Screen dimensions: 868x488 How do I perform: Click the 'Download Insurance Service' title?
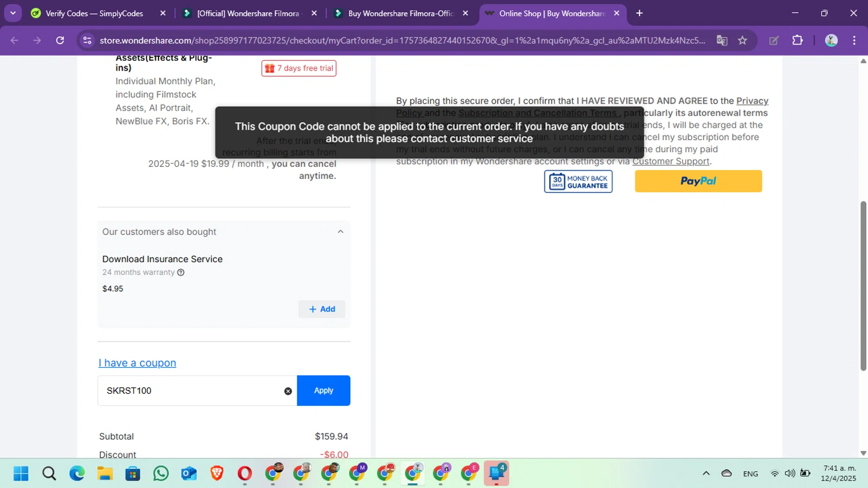[163, 259]
